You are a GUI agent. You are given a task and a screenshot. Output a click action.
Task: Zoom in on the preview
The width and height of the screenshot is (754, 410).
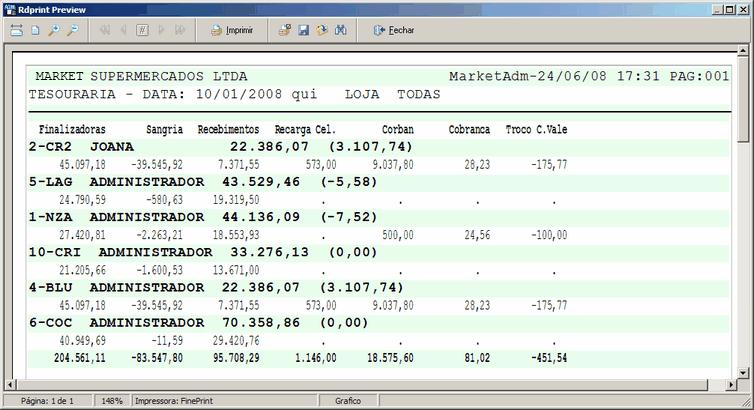coord(54,30)
